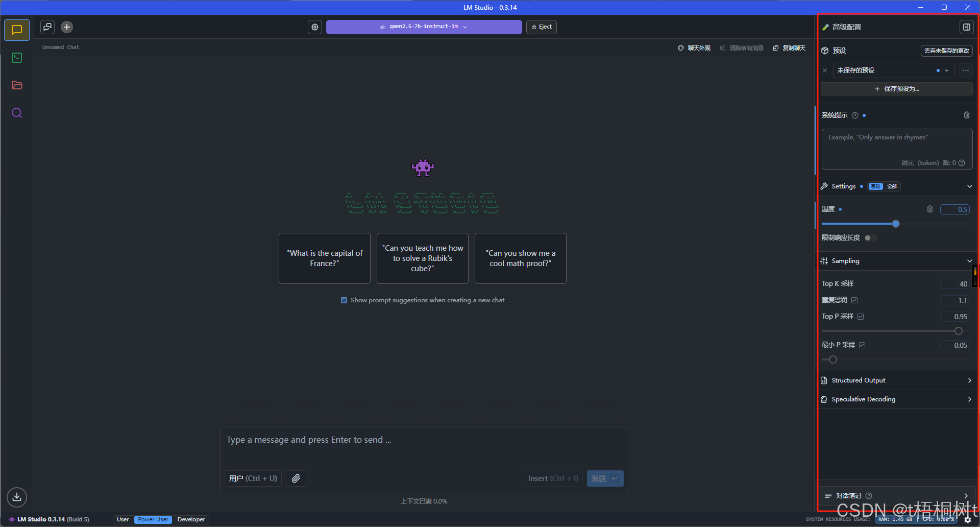Screen dimensions: 980x527
Task: Click the 重复惩罚 value 1.1
Action: [954, 300]
